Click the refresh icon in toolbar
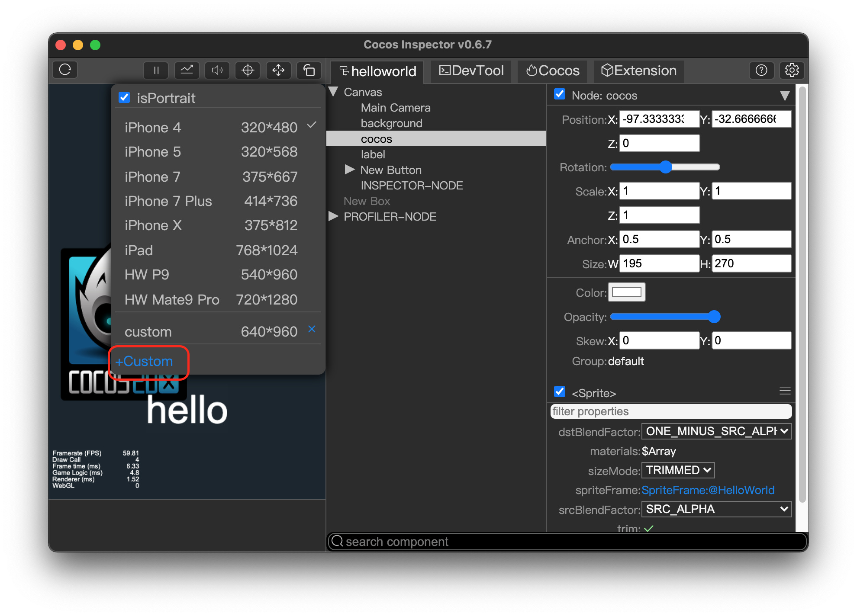This screenshot has width=857, height=616. (x=65, y=70)
